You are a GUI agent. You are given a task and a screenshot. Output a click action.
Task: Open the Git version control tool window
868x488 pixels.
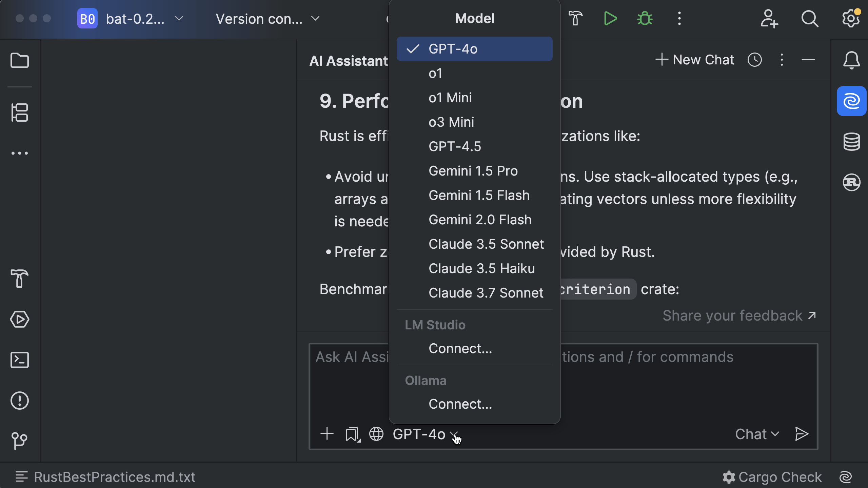click(x=20, y=441)
